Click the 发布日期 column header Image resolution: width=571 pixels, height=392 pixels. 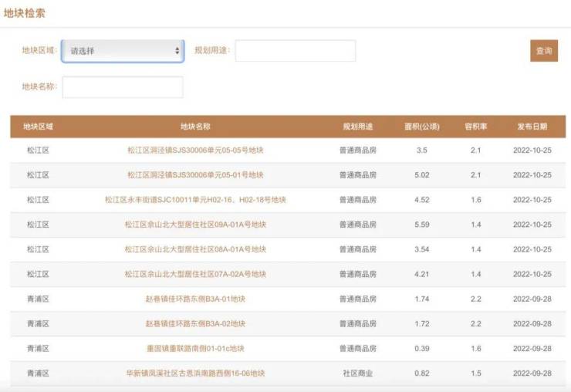click(532, 127)
